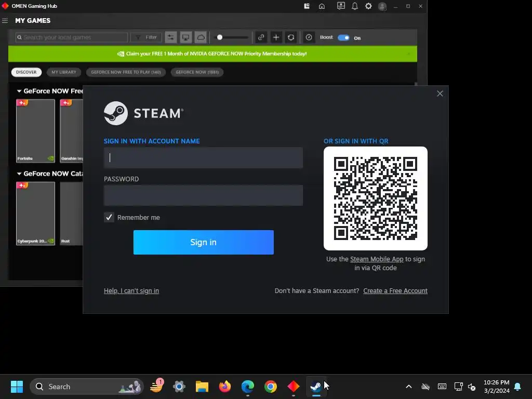Open the touch keyboard tray icon
The image size is (532, 399).
pyautogui.click(x=442, y=387)
